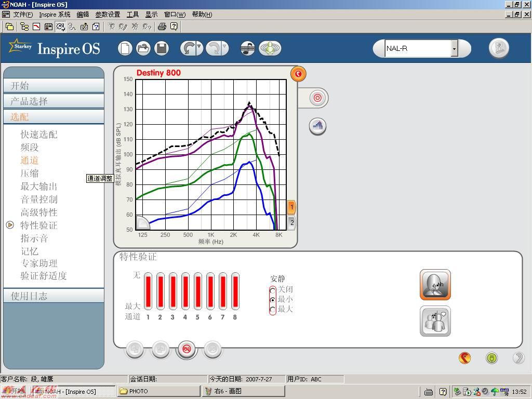Go to 音量控制 in the sidebar
Screen dimensions: 532x399
pyautogui.click(x=39, y=199)
